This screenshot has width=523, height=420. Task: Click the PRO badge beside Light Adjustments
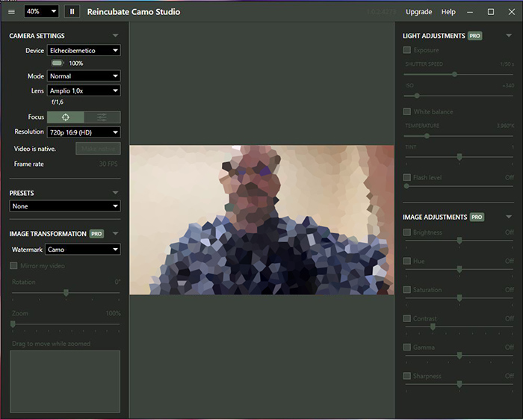pos(475,36)
